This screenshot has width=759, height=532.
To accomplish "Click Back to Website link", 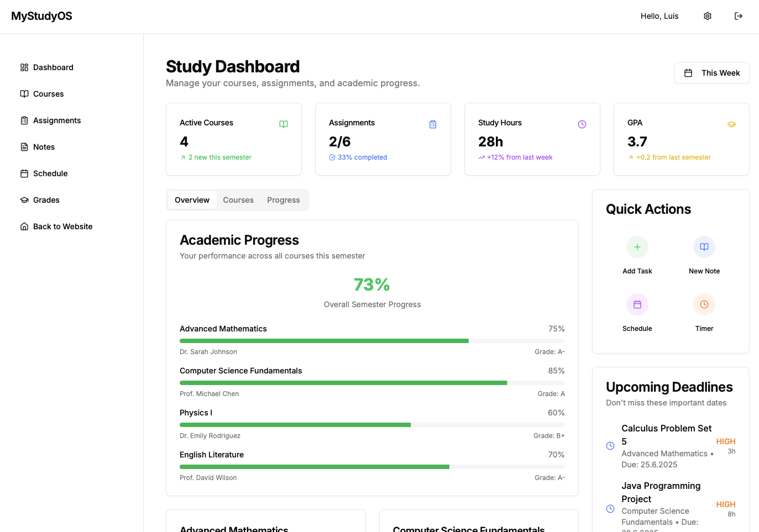I will (x=62, y=227).
